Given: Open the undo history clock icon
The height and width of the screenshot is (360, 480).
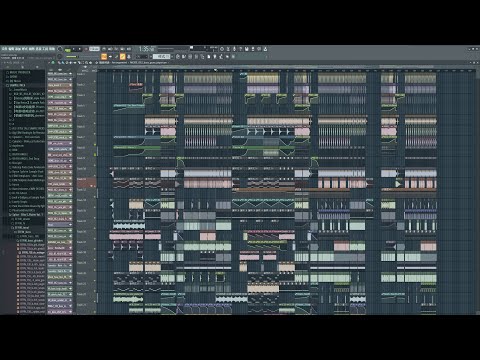Looking at the screenshot, I should click(x=222, y=49).
